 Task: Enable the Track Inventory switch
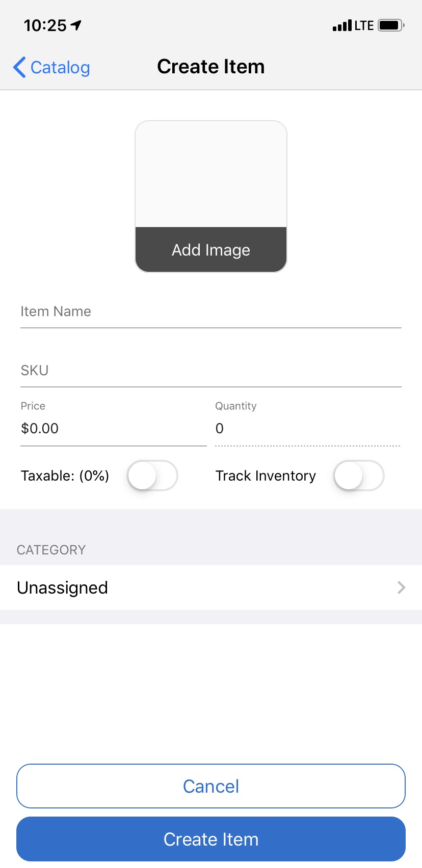pyautogui.click(x=359, y=475)
